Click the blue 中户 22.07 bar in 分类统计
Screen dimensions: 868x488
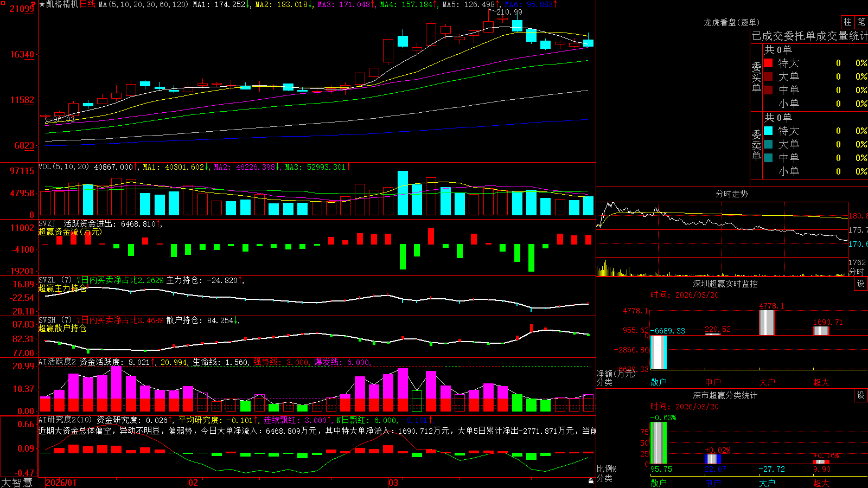pos(713,459)
